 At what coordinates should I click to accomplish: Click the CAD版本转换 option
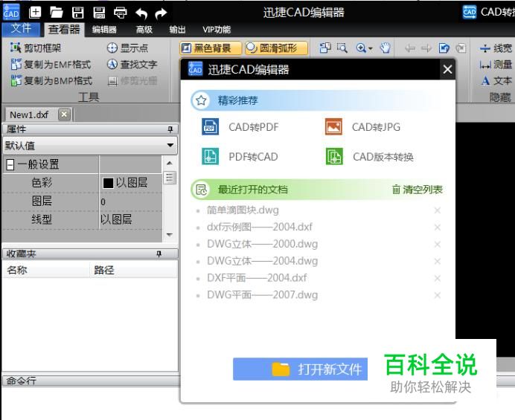(x=369, y=157)
